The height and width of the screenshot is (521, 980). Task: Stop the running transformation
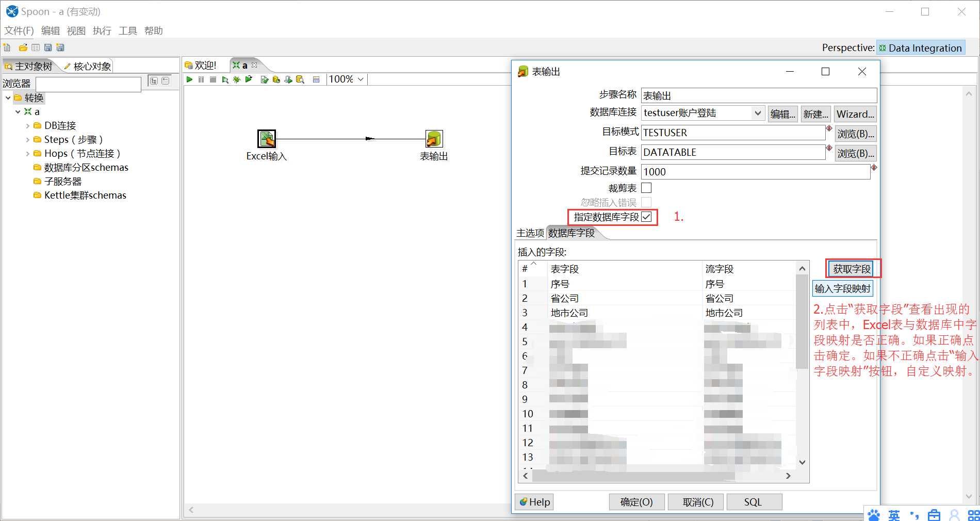(213, 79)
